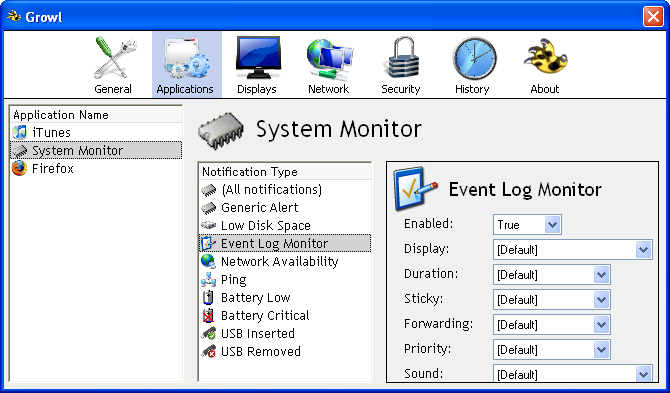670x393 pixels.
Task: Close the Growl window
Action: tap(653, 17)
